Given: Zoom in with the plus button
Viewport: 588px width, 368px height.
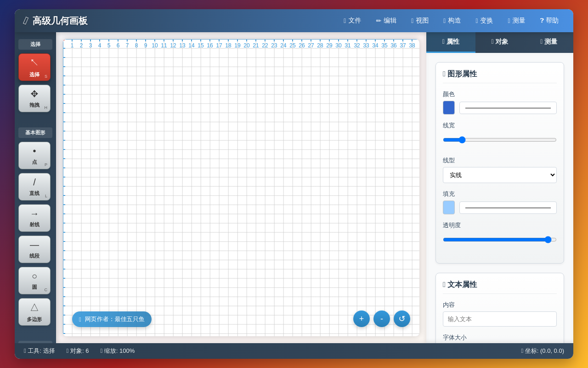Looking at the screenshot, I should click(362, 319).
